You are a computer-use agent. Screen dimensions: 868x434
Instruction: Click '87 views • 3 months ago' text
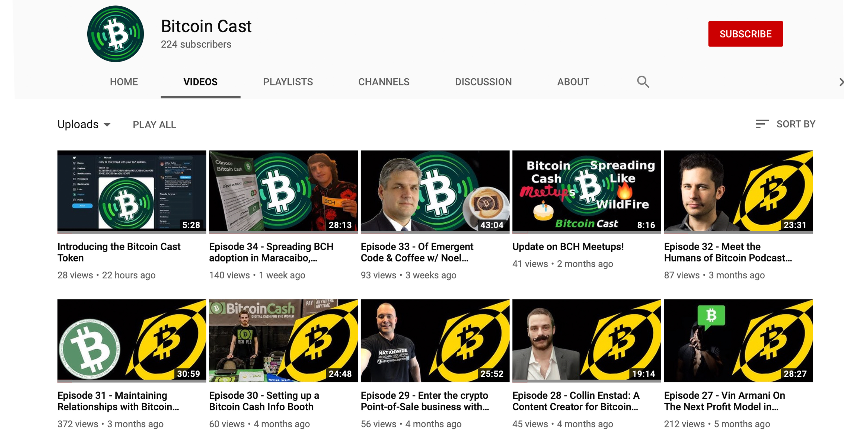point(714,275)
